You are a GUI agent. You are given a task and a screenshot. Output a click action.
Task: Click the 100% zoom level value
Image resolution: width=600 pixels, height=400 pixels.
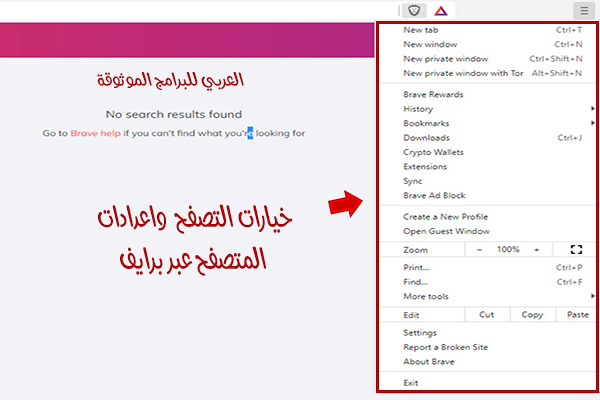coord(508,250)
